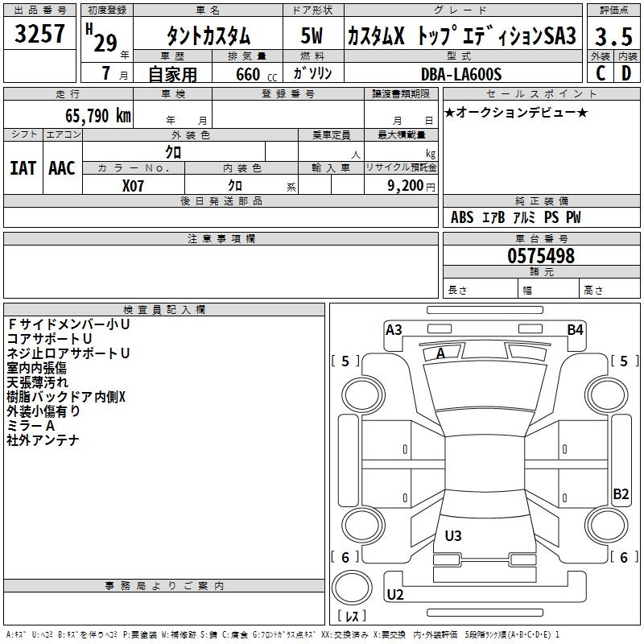Click the windshield mark A on diagram
The height and width of the screenshot is (644, 644).
(x=440, y=353)
